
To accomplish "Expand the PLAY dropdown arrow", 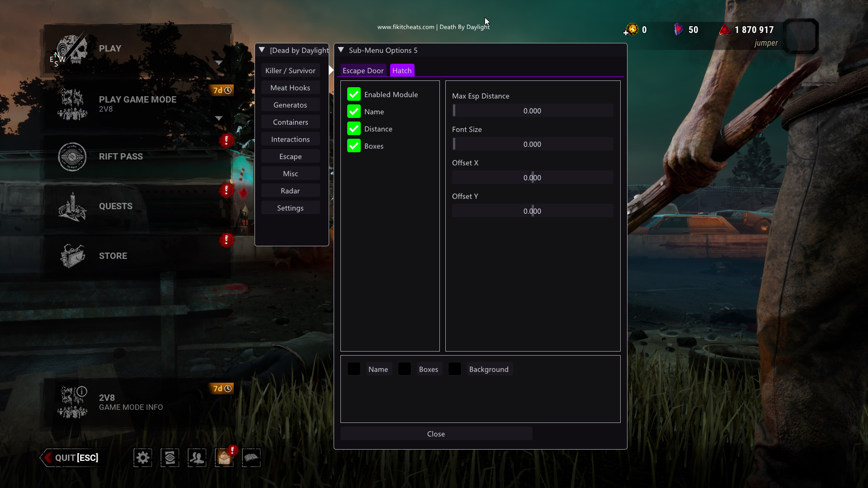I will coord(219,62).
